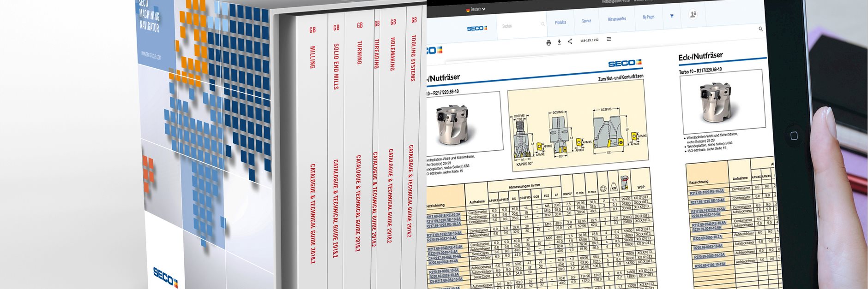Click the user account icon in the navigation

pyautogui.click(x=693, y=14)
